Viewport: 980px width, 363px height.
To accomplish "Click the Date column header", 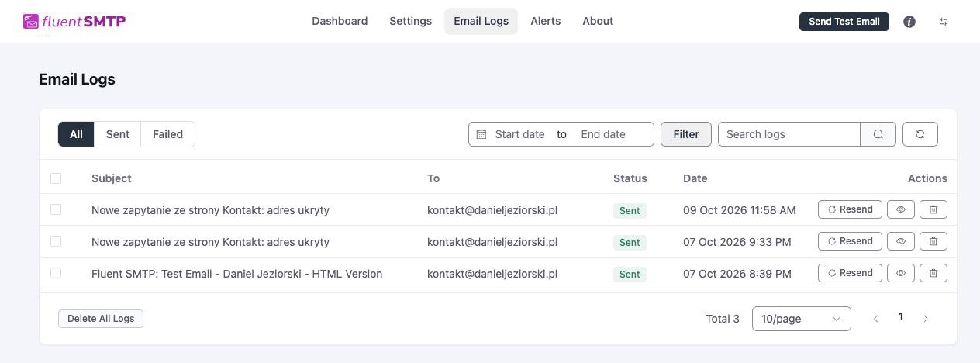I will (x=695, y=178).
